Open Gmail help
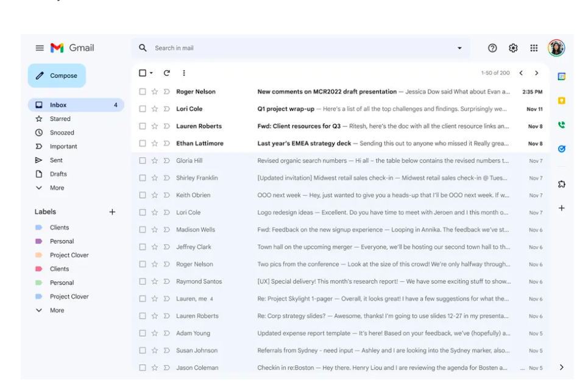Image resolution: width=588 pixels, height=388 pixels. 492,48
